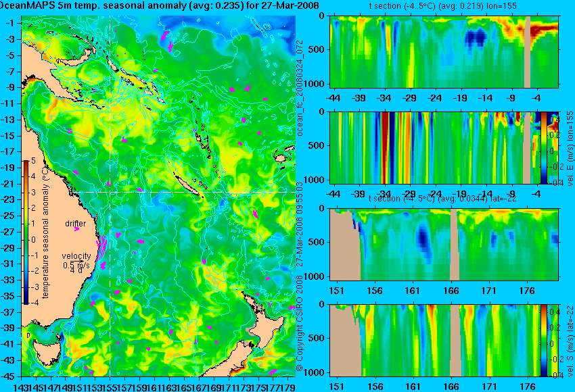Open the vel. S lat=-22 section plot
Viewport: 575px width, 392px height.
[444, 341]
